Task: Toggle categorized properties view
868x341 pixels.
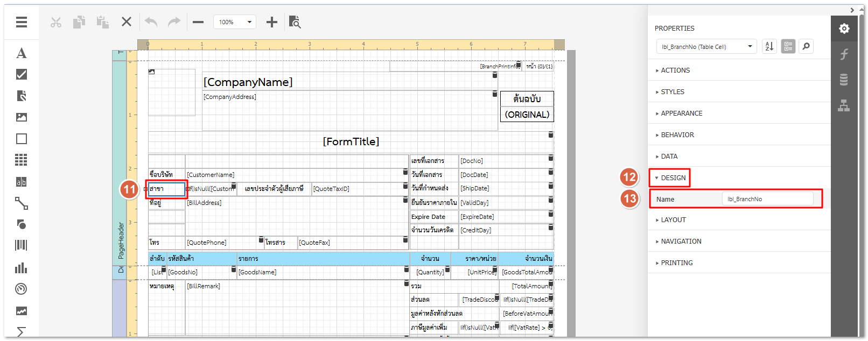Action: click(788, 47)
